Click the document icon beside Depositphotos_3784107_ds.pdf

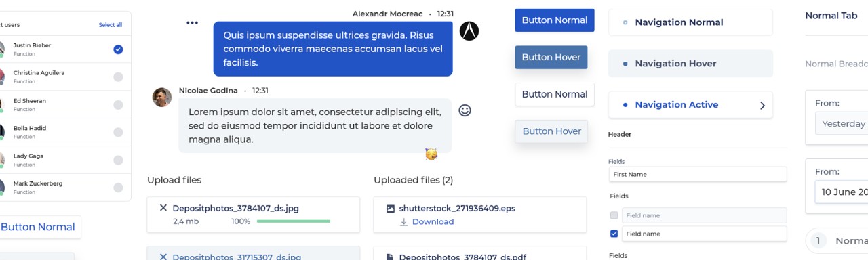point(390,257)
